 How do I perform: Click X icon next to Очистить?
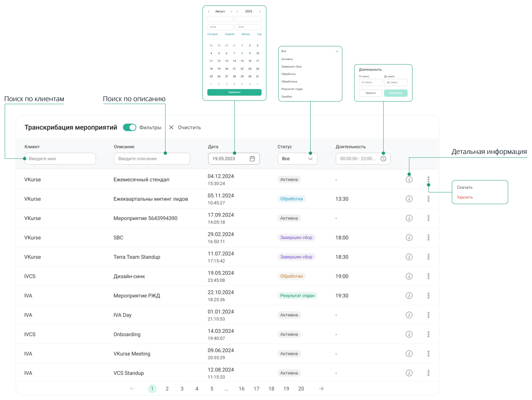click(171, 127)
